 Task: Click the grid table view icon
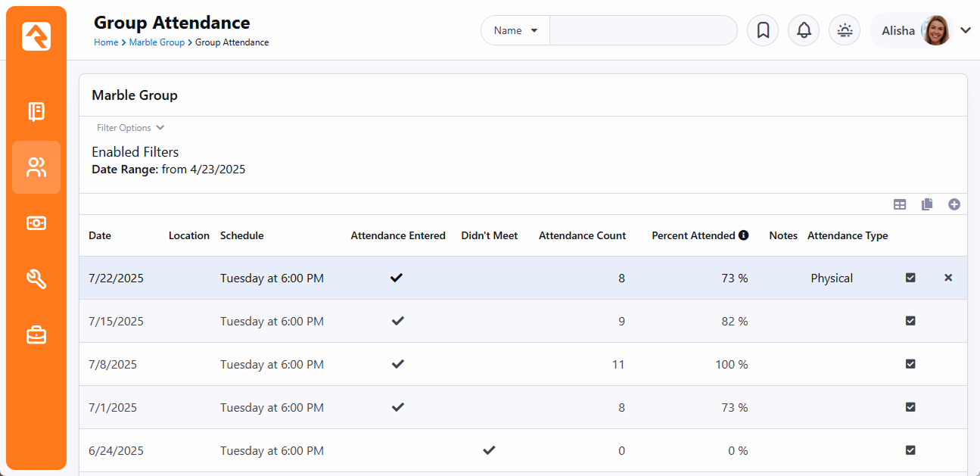(x=900, y=204)
